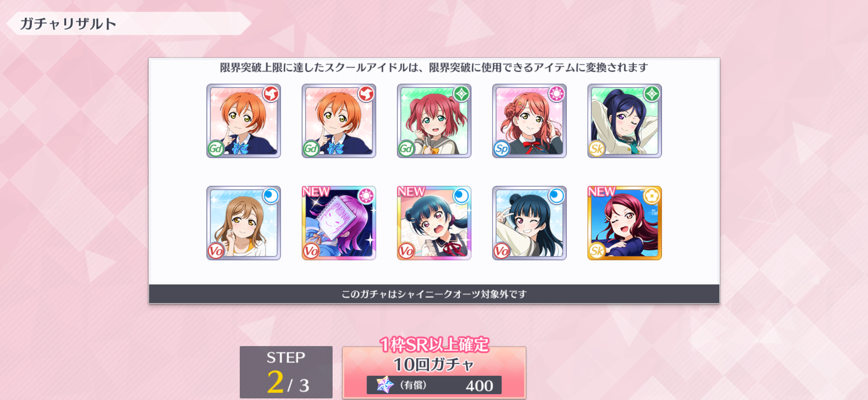Click the paid star gem icon
The image size is (868, 400).
(384, 385)
